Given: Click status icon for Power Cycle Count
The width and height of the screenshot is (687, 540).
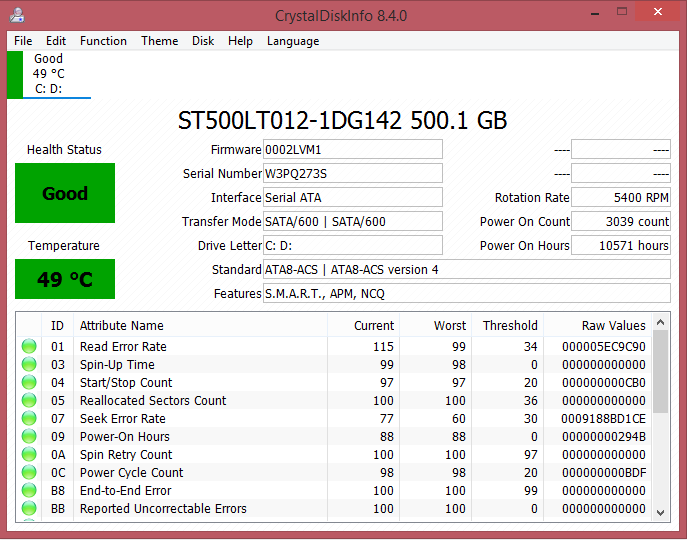Looking at the screenshot, I should (x=29, y=472).
